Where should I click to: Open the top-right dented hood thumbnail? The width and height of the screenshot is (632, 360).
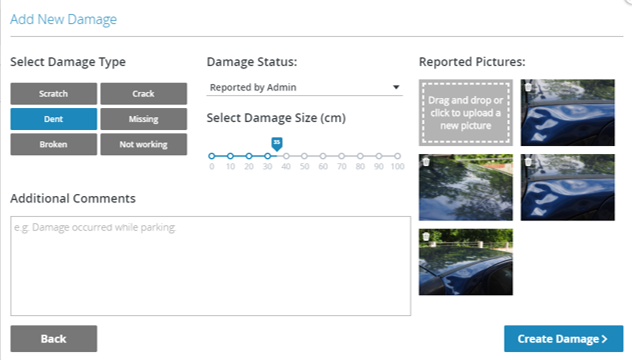click(568, 113)
